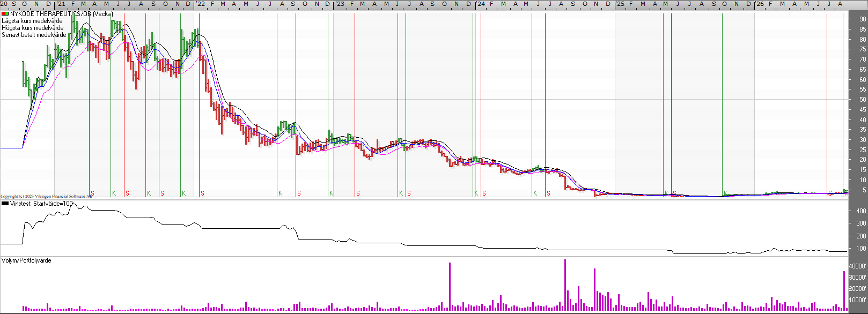Image resolution: width=868 pixels, height=314 pixels.
Task: Click the sell marker S in January 2022
Action: [x=202, y=193]
